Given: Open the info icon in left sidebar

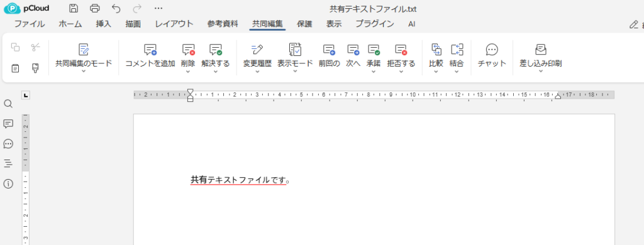Looking at the screenshot, I should pos(8,184).
